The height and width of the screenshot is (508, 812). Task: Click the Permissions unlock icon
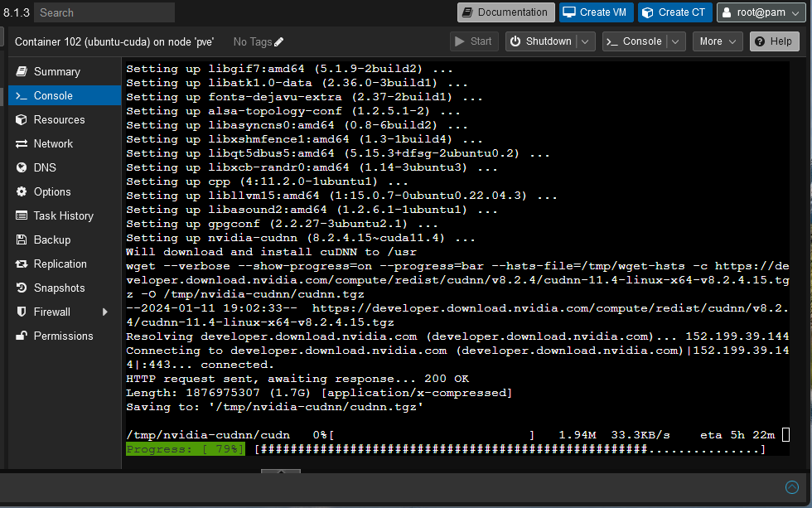click(22, 336)
